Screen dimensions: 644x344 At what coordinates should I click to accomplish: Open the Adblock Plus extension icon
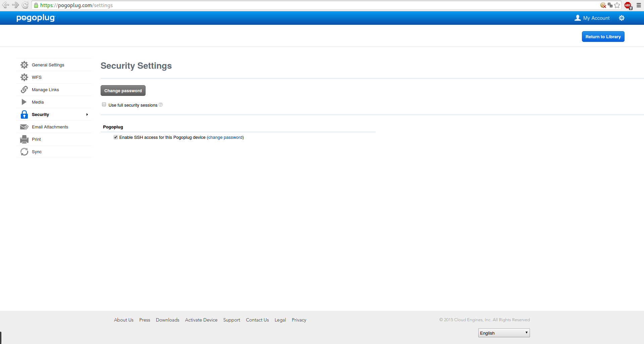point(628,5)
